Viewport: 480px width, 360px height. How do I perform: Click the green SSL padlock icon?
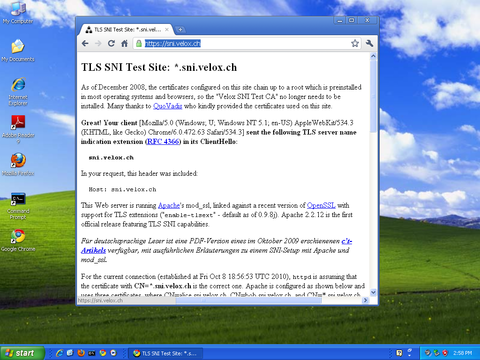pyautogui.click(x=139, y=43)
